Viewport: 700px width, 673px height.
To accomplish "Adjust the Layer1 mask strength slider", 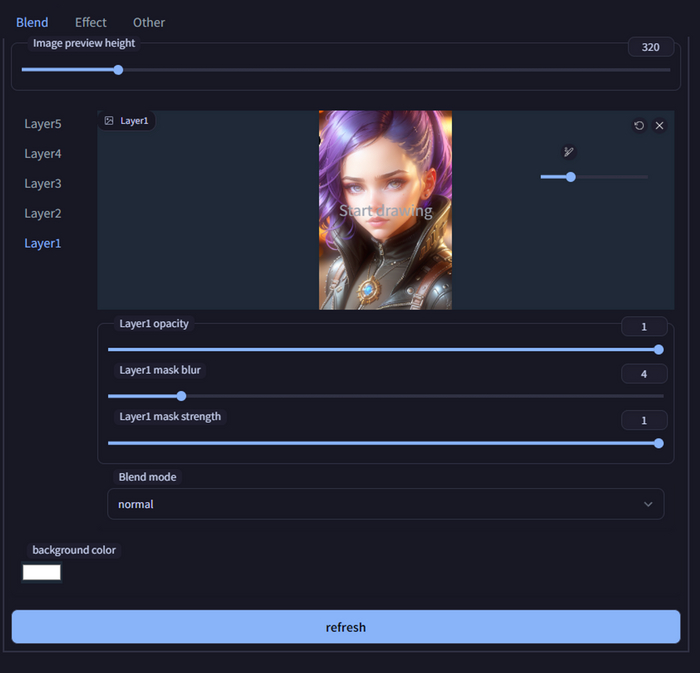I will (x=386, y=443).
